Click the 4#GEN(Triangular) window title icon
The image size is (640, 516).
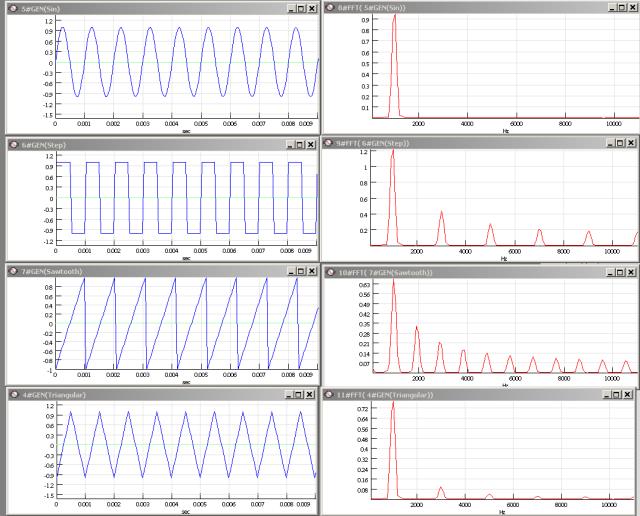(x=15, y=394)
